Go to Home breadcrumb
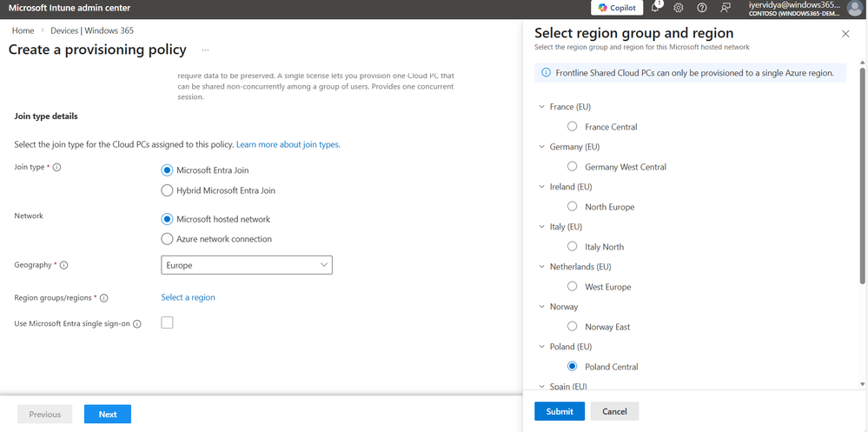 tap(23, 30)
